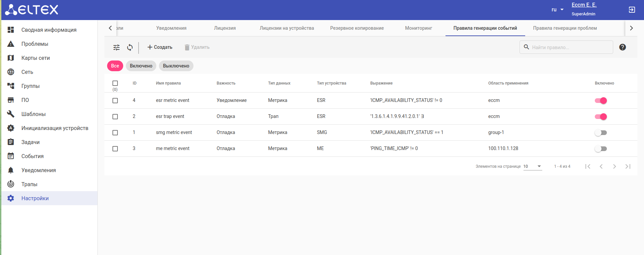Open Traps in the sidebar
The height and width of the screenshot is (255, 644).
point(29,184)
